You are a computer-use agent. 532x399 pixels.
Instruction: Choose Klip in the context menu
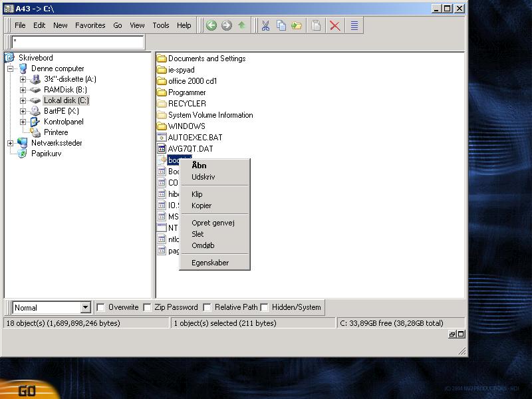(214, 194)
